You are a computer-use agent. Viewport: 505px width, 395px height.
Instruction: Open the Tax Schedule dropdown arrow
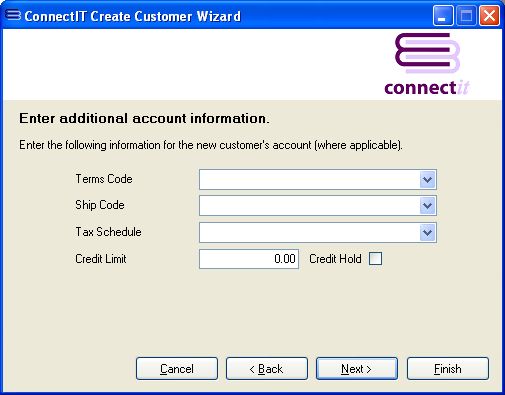(x=427, y=232)
